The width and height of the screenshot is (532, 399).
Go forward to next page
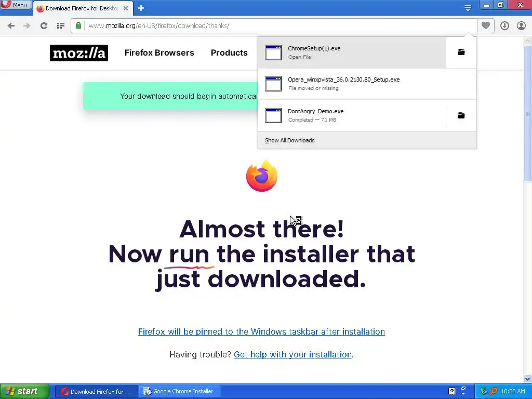point(27,26)
